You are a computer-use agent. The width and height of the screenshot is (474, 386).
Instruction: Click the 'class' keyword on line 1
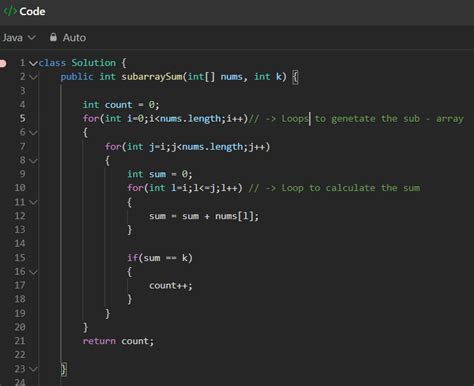tap(52, 63)
